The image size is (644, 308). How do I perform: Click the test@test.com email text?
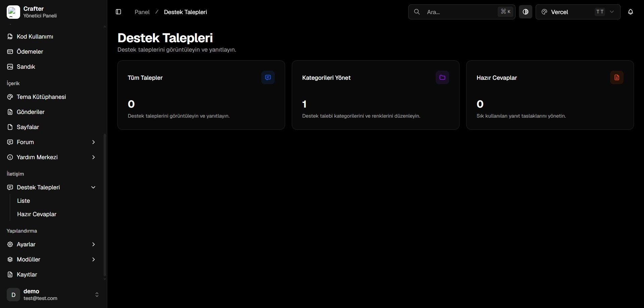click(40, 298)
